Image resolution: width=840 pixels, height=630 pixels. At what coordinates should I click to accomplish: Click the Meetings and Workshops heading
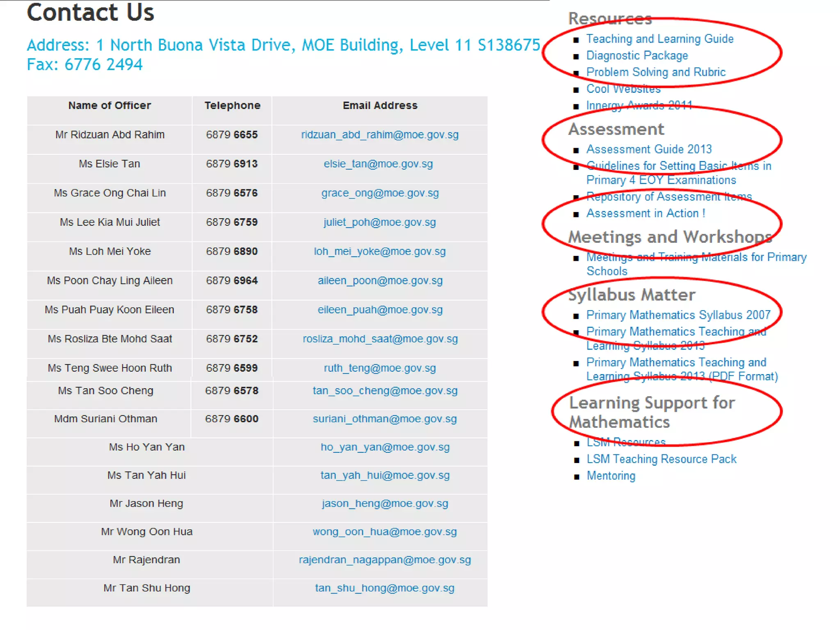coord(670,237)
